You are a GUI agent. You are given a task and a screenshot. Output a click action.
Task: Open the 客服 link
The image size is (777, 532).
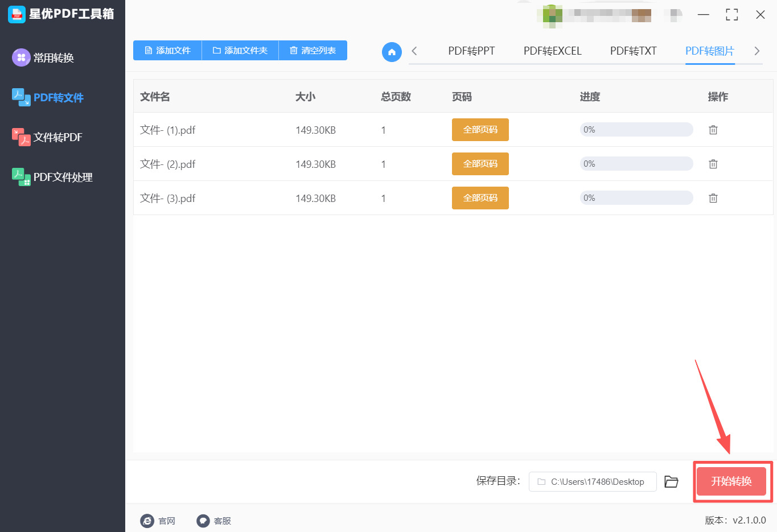pyautogui.click(x=223, y=521)
